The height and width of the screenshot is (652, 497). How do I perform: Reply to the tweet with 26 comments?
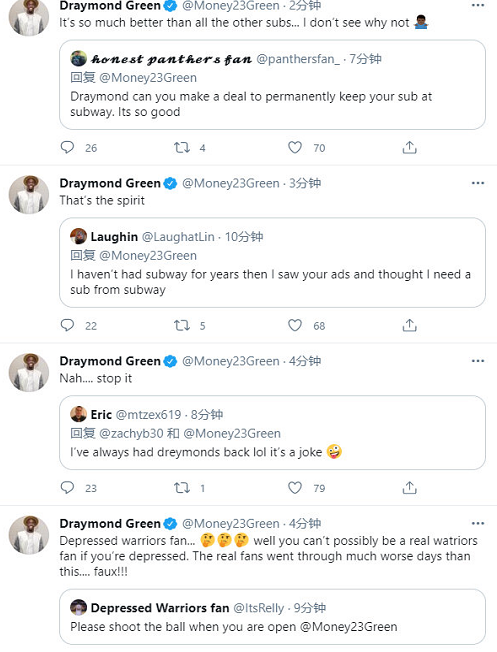[x=67, y=147]
